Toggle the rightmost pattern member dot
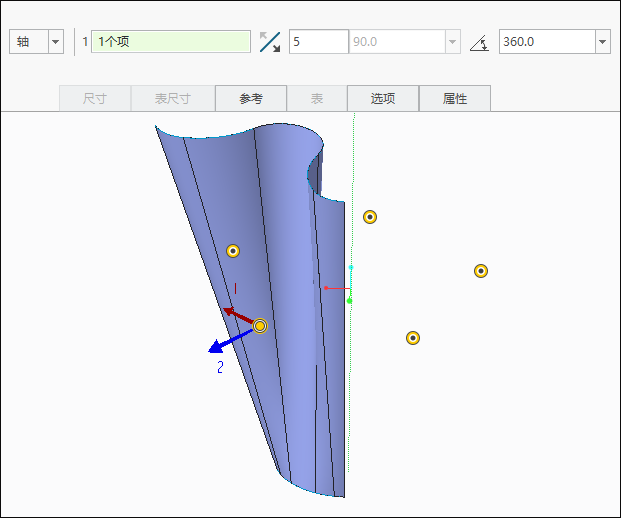 [x=481, y=271]
